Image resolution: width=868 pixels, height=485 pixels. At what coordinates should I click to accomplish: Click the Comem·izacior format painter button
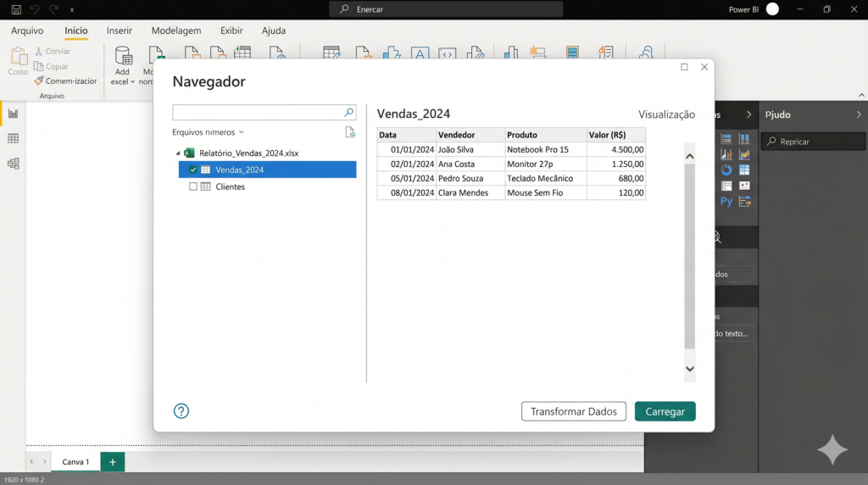click(x=65, y=81)
